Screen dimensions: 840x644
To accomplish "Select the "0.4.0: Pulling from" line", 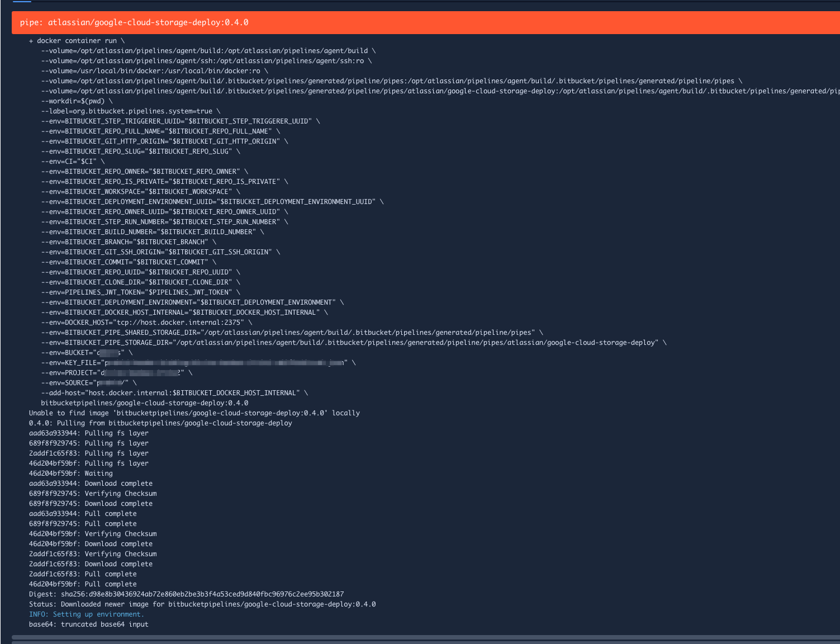I will coord(160,423).
